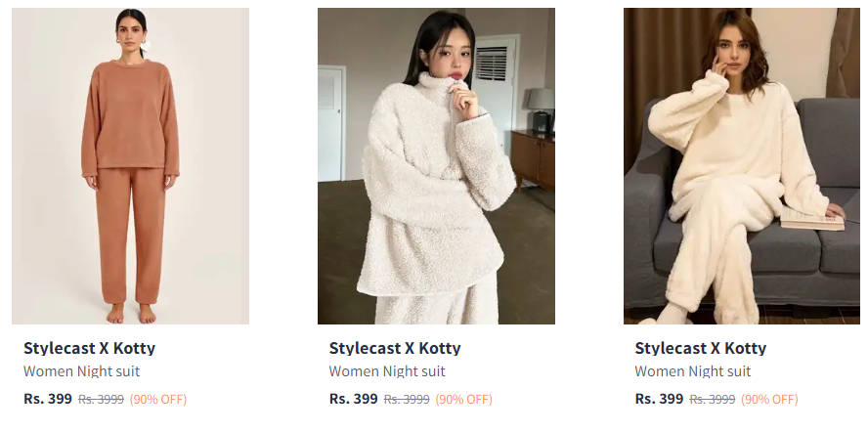This screenshot has width=868, height=432.
Task: Select Women Night suit text below sofa photo
Action: (x=692, y=371)
